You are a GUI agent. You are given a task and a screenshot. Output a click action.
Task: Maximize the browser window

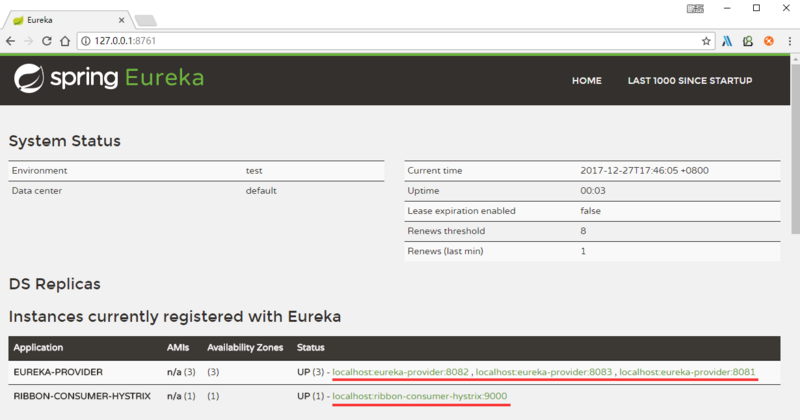point(757,8)
